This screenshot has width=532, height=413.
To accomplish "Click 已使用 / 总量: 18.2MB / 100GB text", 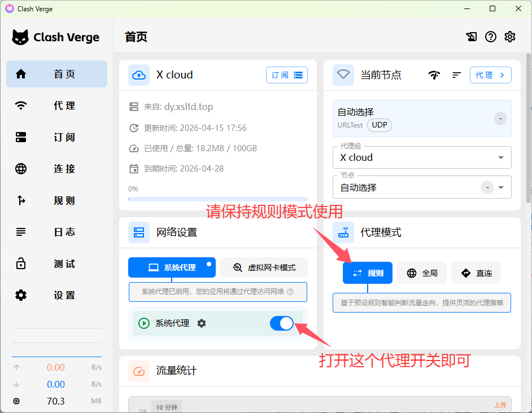I will click(200, 148).
